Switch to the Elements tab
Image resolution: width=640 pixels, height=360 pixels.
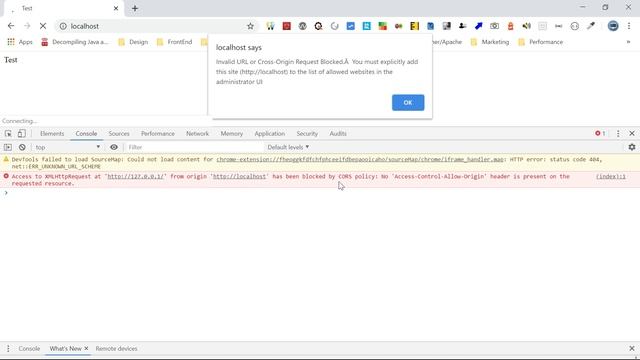(x=52, y=133)
